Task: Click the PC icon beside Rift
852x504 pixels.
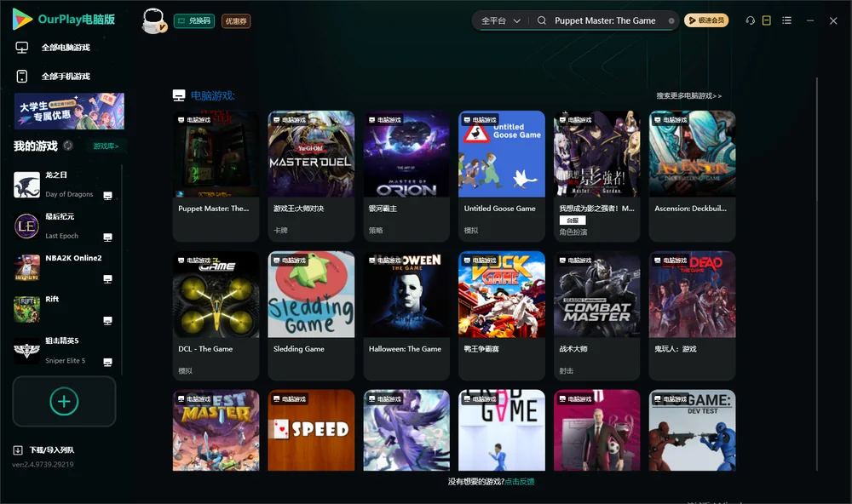Action: click(x=107, y=321)
